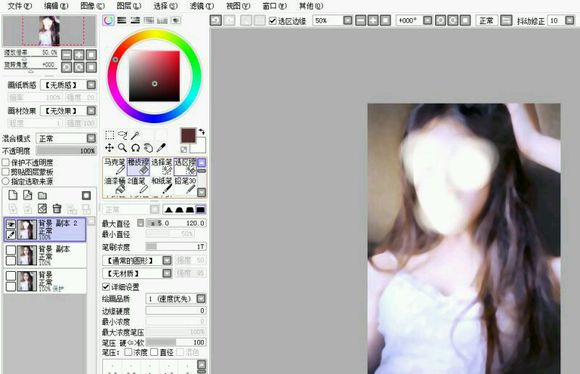This screenshot has width=580, height=374.
Task: Zoom in with navigator plus button
Action: pos(79,55)
